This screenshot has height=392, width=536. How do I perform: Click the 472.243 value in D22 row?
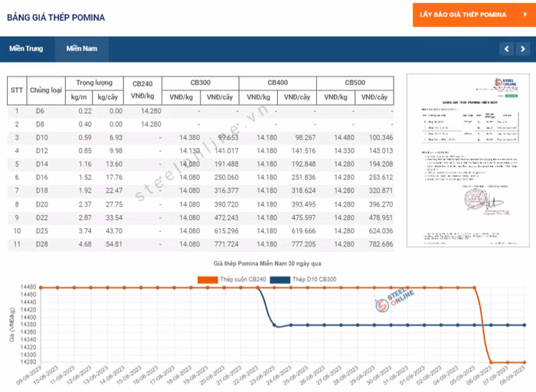(227, 217)
